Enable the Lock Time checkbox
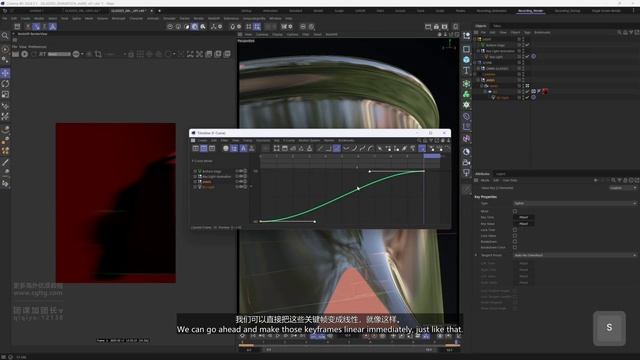640x360 pixels. 515,230
